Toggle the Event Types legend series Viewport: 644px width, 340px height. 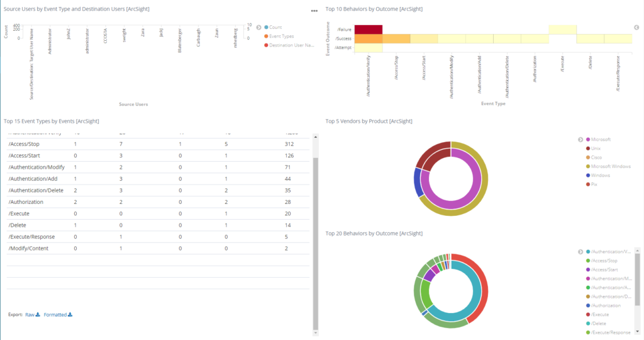(279, 36)
